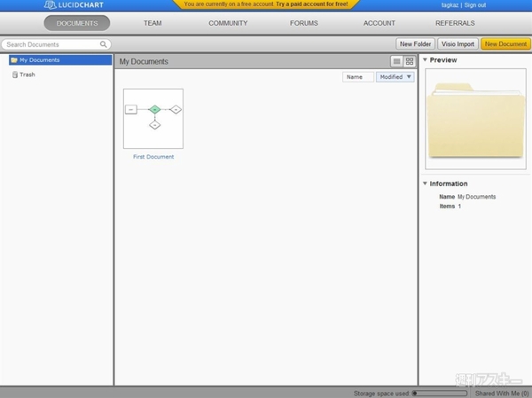This screenshot has width=532, height=398.
Task: Switch to list view icon
Action: (x=396, y=61)
